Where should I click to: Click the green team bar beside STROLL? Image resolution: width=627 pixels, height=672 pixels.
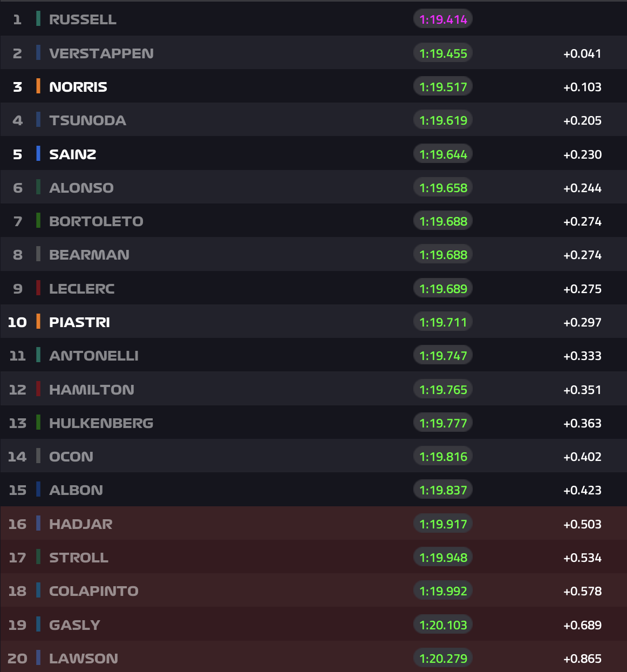pos(38,557)
